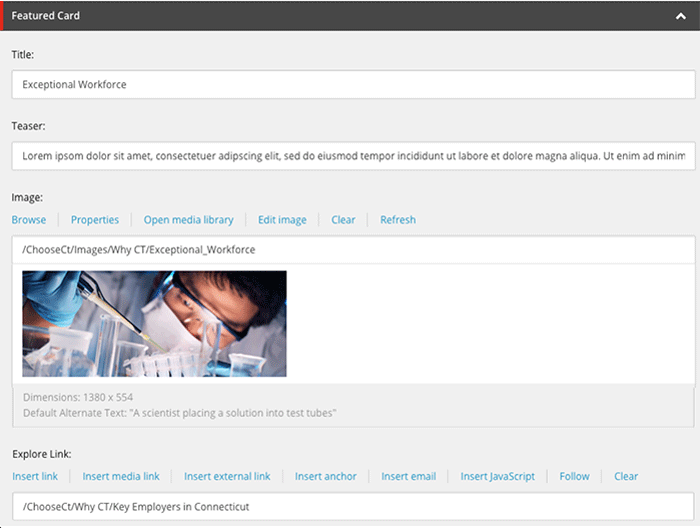Click the scientist image thumbnail
Screen dimensions: 700x528
155,324
